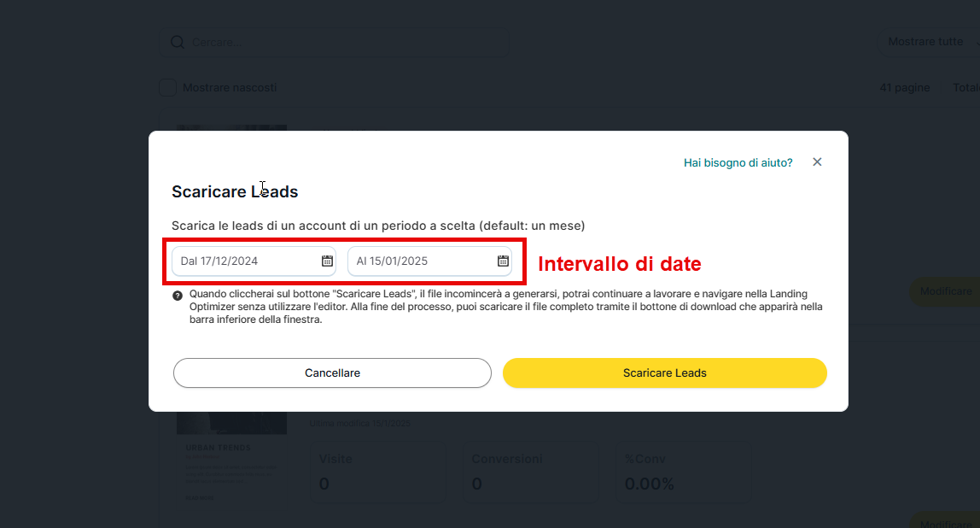The height and width of the screenshot is (528, 980).
Task: Open the Hai bisogno di aiuto link
Action: pos(738,162)
